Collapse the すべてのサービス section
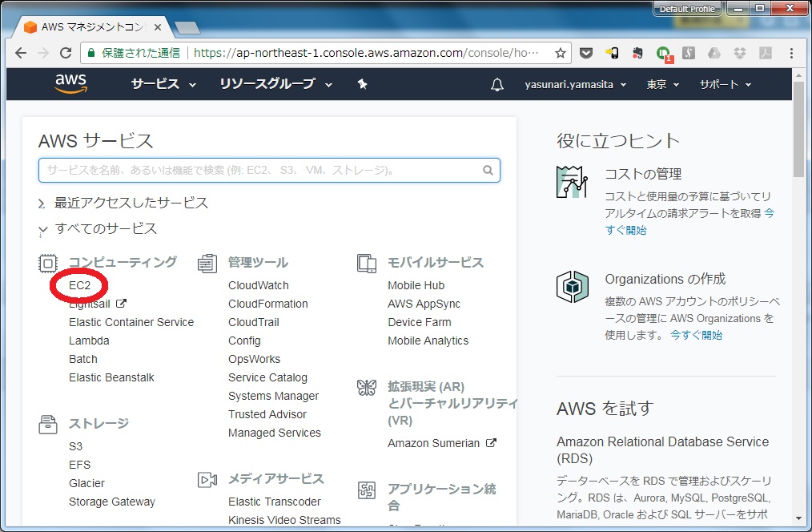Viewport: 812px width, 532px height. tap(98, 229)
